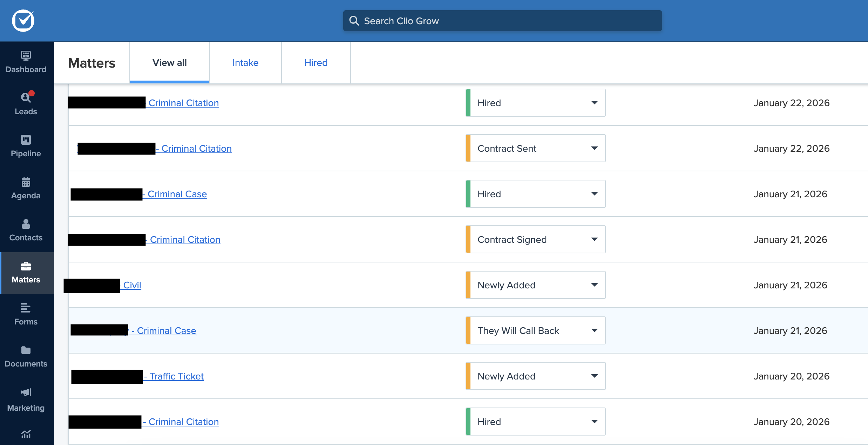Click the Clio checkmark logo
Image resolution: width=868 pixels, height=445 pixels.
pos(23,21)
